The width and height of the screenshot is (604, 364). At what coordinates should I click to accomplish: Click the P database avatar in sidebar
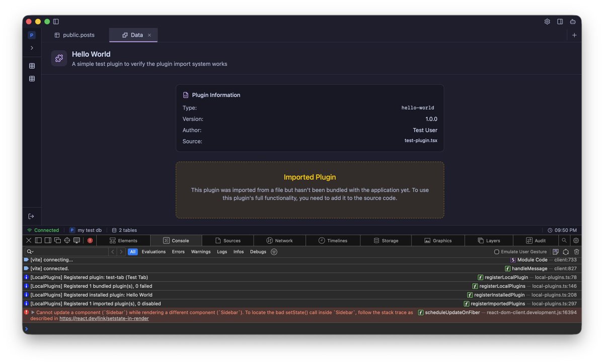tap(32, 35)
